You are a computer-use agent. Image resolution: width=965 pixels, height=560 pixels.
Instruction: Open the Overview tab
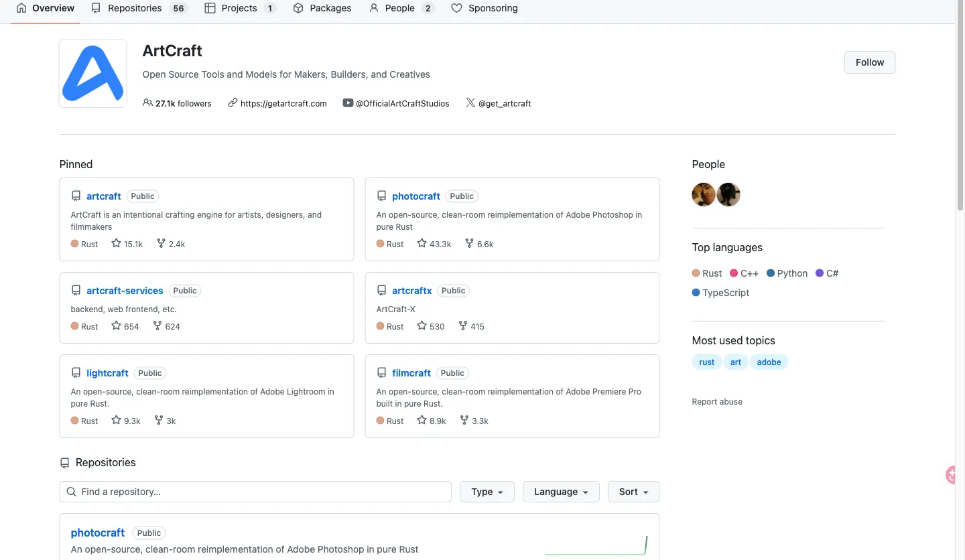pyautogui.click(x=45, y=8)
